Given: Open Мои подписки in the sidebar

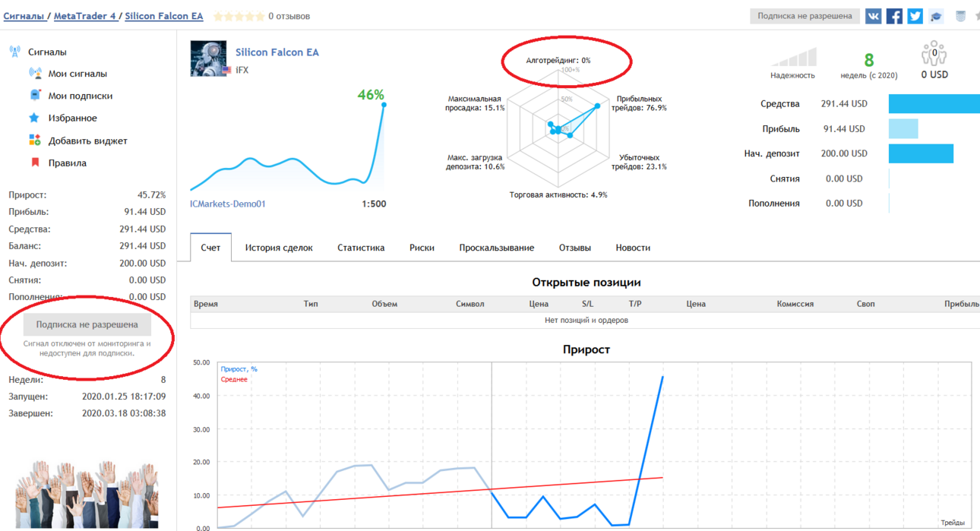Looking at the screenshot, I should [x=81, y=96].
